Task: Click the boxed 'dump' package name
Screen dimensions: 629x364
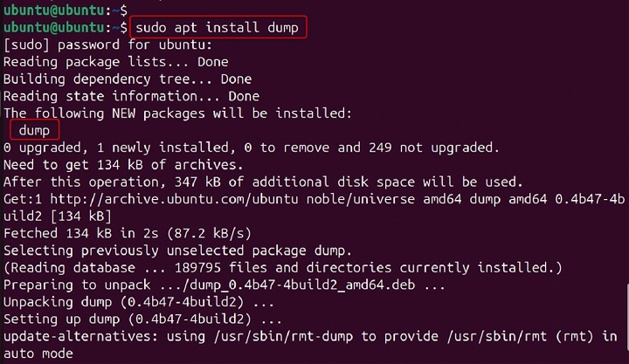Action: 35,130
